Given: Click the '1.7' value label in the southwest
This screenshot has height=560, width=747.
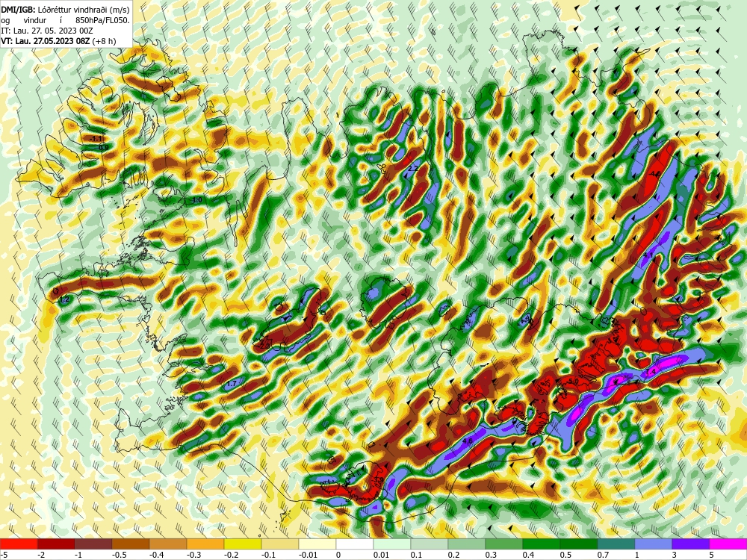Looking at the screenshot, I should click(x=232, y=383).
